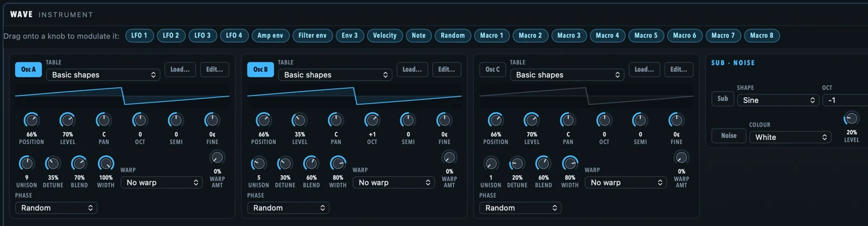Click the Osc A Detune knob
Image resolution: width=868 pixels, height=226 pixels.
tap(53, 163)
